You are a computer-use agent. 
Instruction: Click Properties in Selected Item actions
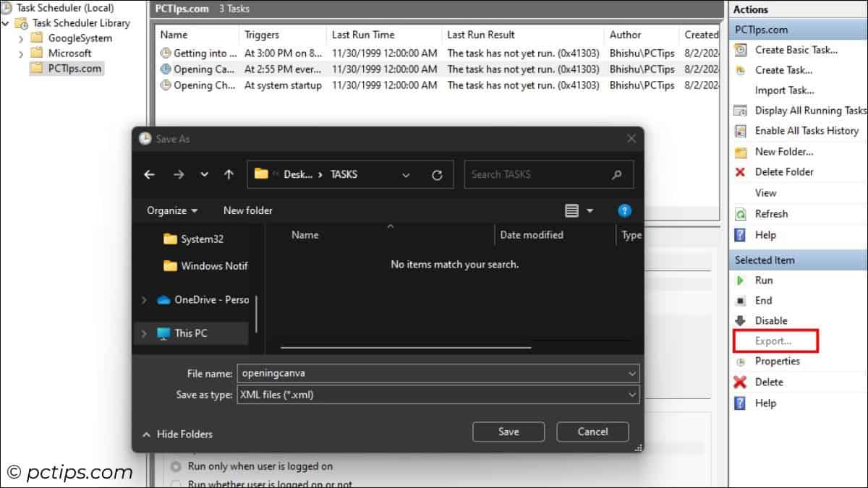[777, 361]
